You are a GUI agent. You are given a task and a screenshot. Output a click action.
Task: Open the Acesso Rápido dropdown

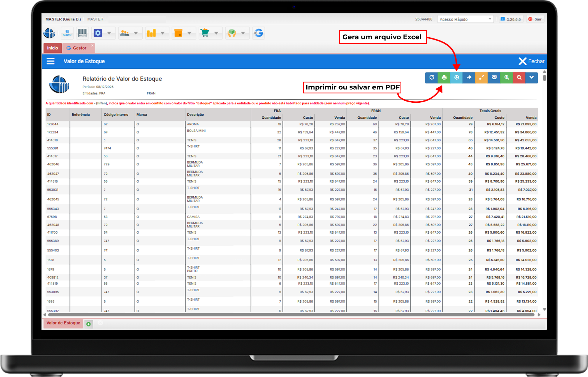click(465, 19)
